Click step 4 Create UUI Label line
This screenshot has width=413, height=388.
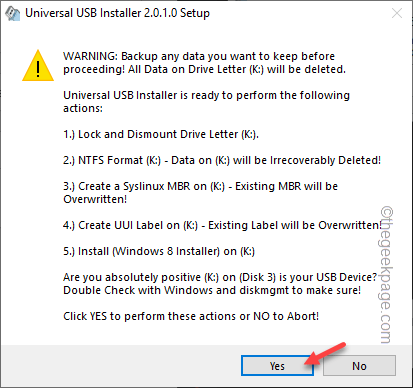(222, 225)
